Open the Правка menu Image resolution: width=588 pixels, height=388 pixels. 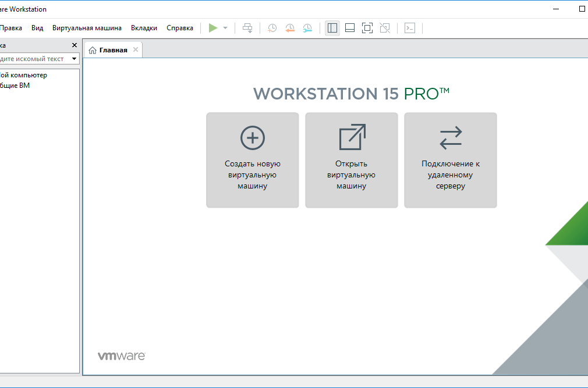coord(10,28)
